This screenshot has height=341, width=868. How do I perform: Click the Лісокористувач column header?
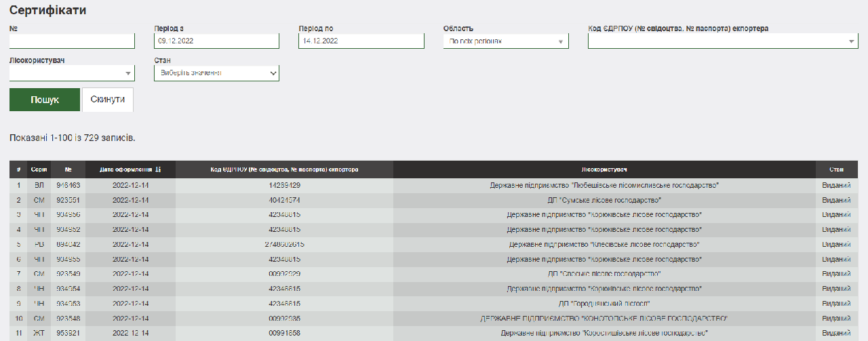pos(604,169)
